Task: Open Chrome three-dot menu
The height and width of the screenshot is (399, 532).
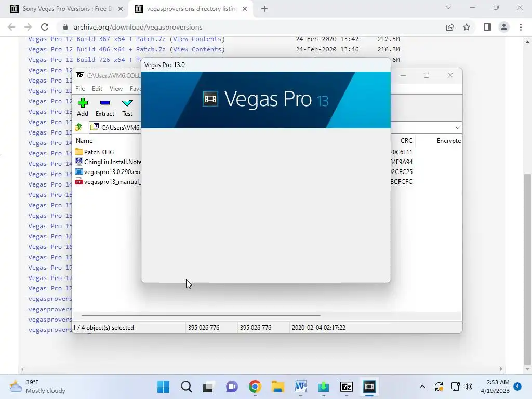Action: pos(521,27)
